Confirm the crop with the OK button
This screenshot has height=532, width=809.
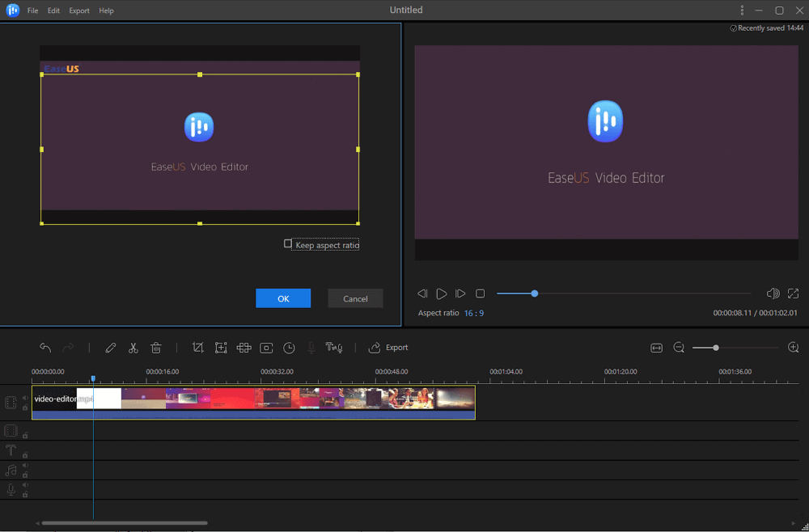(283, 298)
